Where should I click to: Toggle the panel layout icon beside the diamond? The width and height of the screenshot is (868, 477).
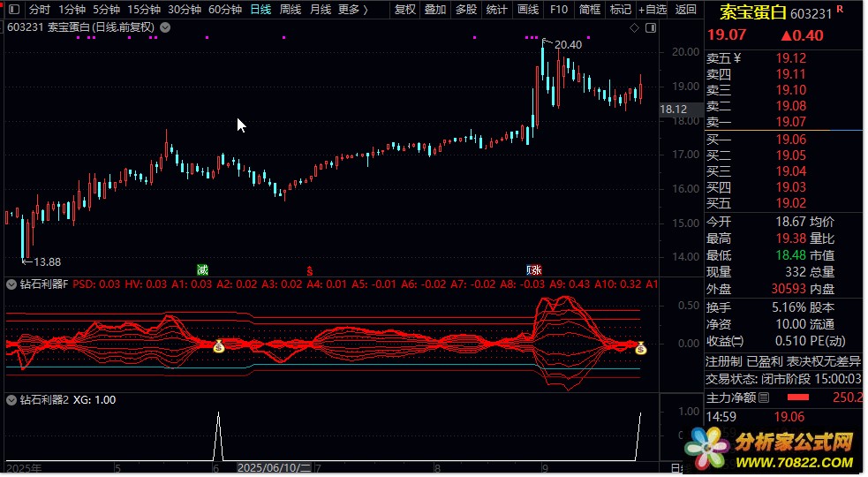(x=651, y=27)
